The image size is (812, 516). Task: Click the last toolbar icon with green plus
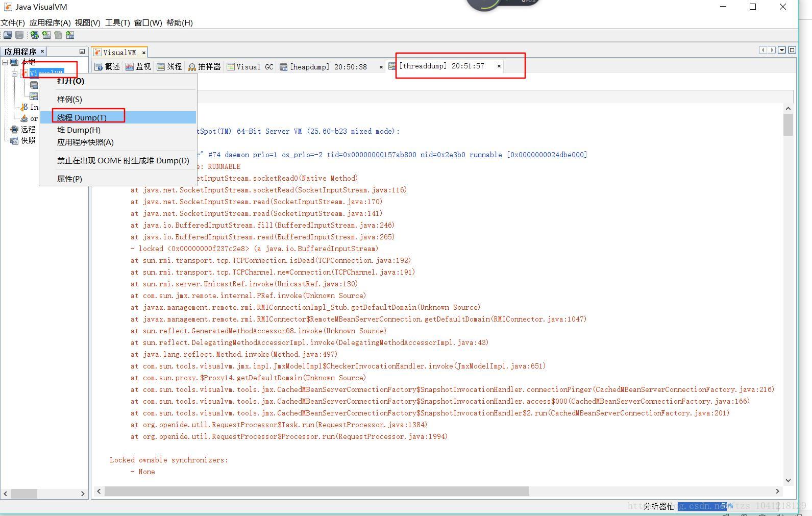(70, 35)
